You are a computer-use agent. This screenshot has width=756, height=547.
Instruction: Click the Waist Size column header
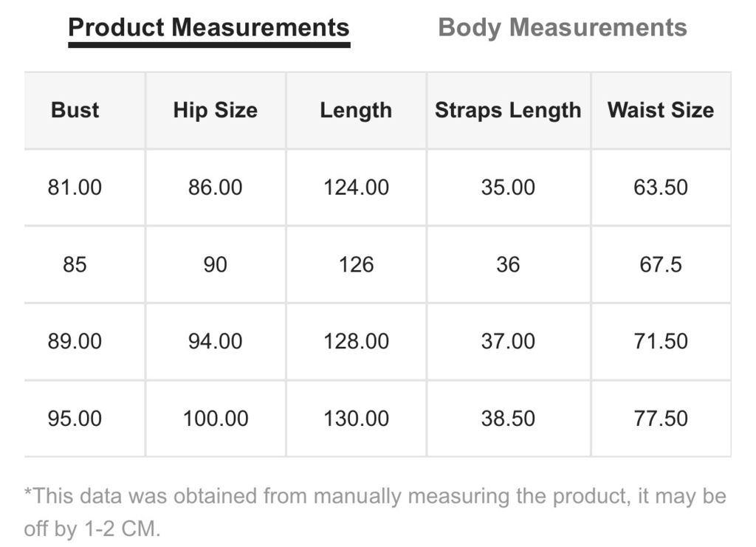pyautogui.click(x=661, y=110)
